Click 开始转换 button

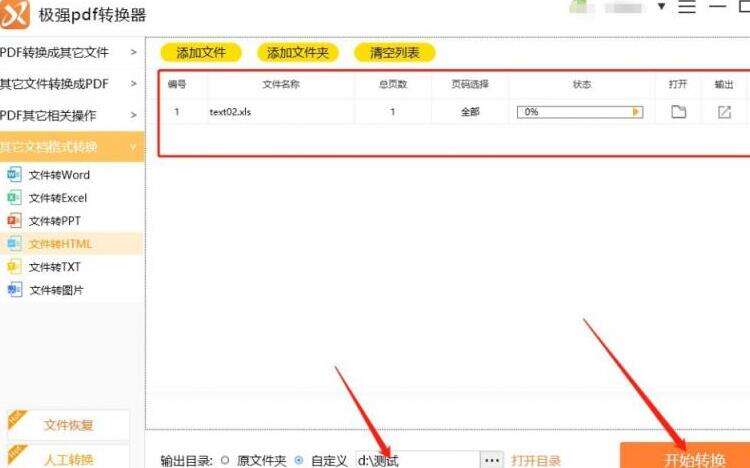coord(685,456)
